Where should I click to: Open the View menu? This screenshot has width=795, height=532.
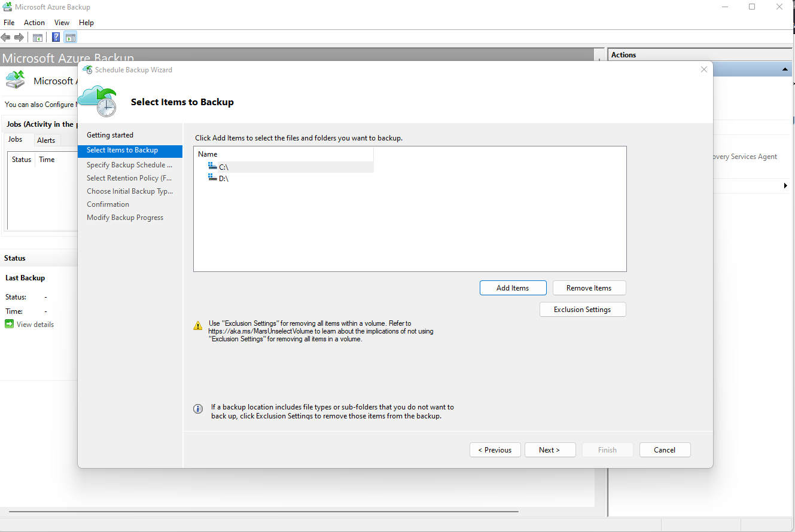pos(62,23)
